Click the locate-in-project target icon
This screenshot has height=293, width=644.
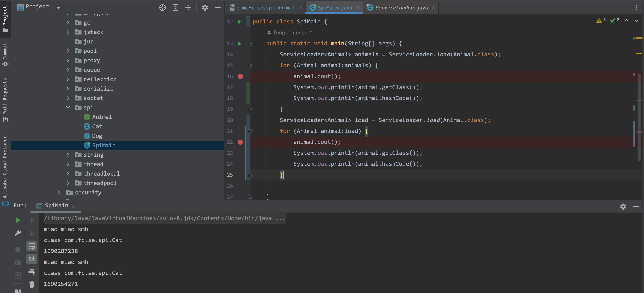(162, 8)
